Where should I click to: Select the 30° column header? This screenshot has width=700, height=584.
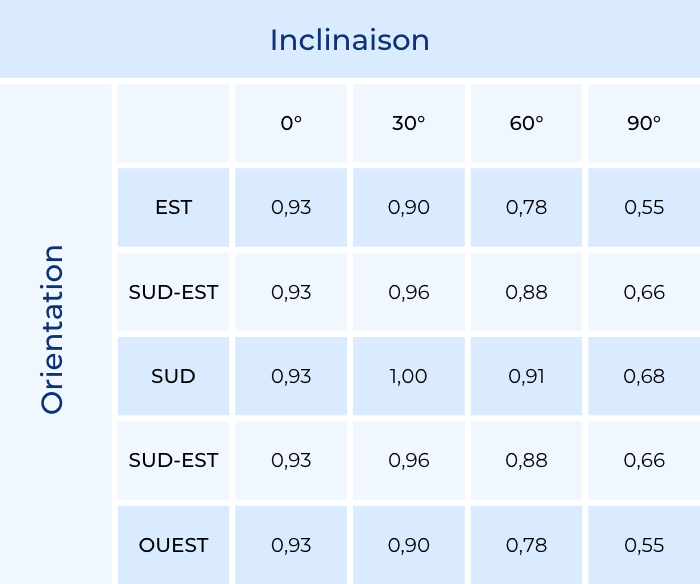tap(408, 123)
